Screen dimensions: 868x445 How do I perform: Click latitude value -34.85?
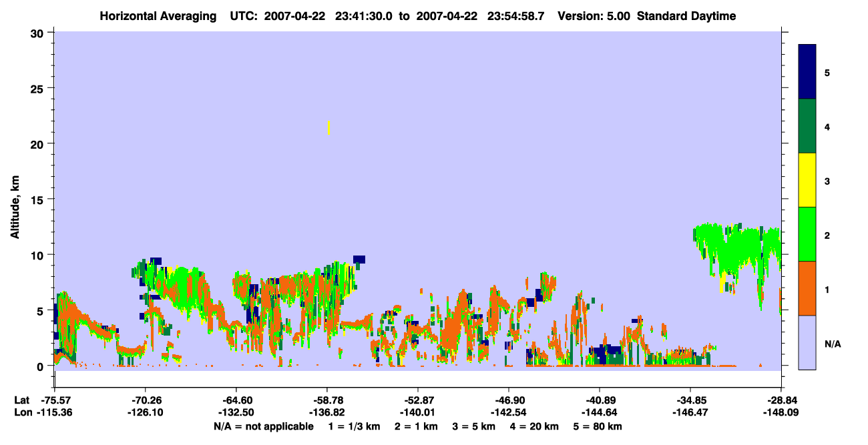[x=690, y=400]
